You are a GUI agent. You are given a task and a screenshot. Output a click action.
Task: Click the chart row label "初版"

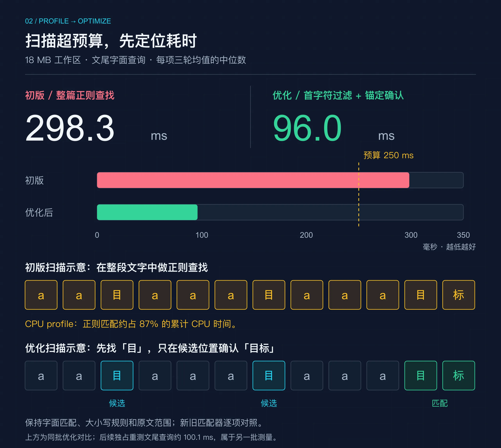(x=34, y=180)
